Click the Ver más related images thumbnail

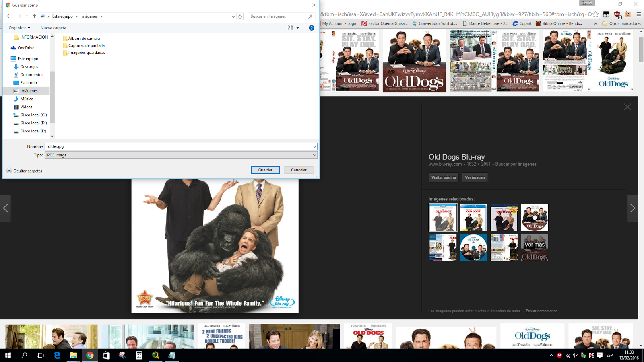pyautogui.click(x=535, y=248)
